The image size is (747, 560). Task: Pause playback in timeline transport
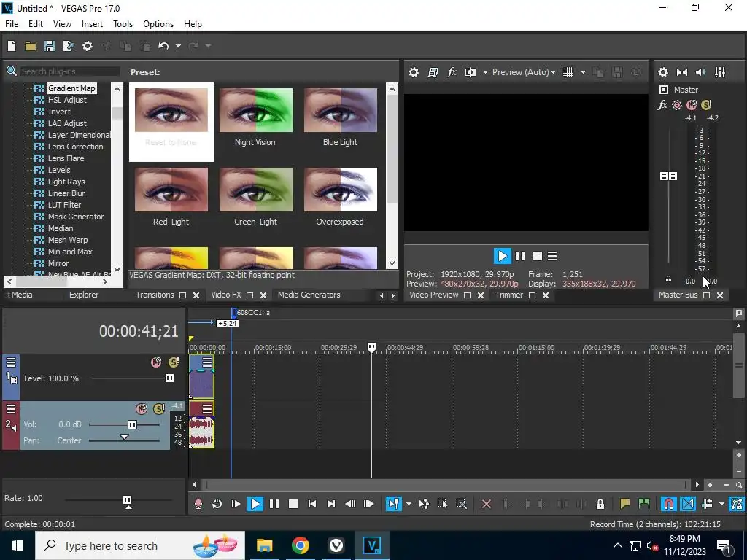point(274,504)
